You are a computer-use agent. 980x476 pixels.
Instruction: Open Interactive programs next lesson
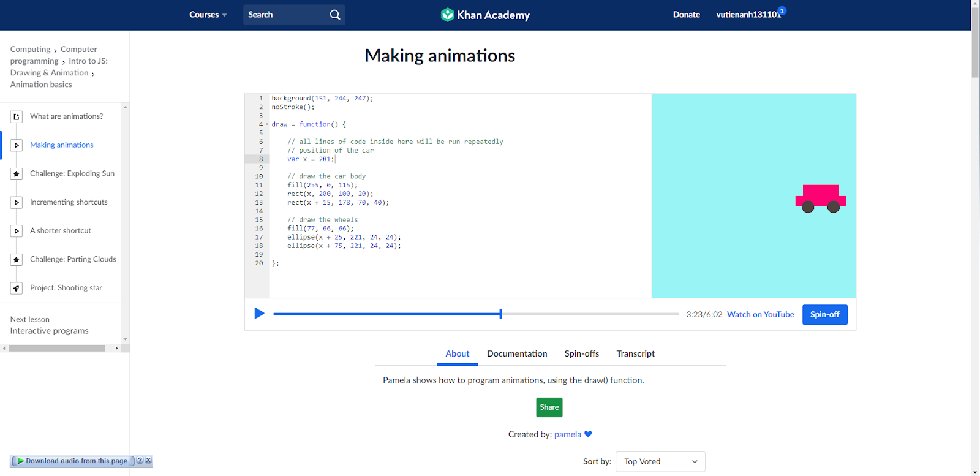pos(49,331)
